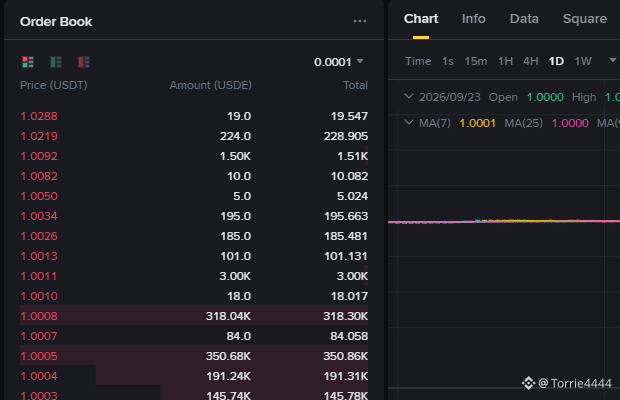Select the 15m chart interval
Image resolution: width=620 pixels, height=400 pixels.
click(476, 61)
